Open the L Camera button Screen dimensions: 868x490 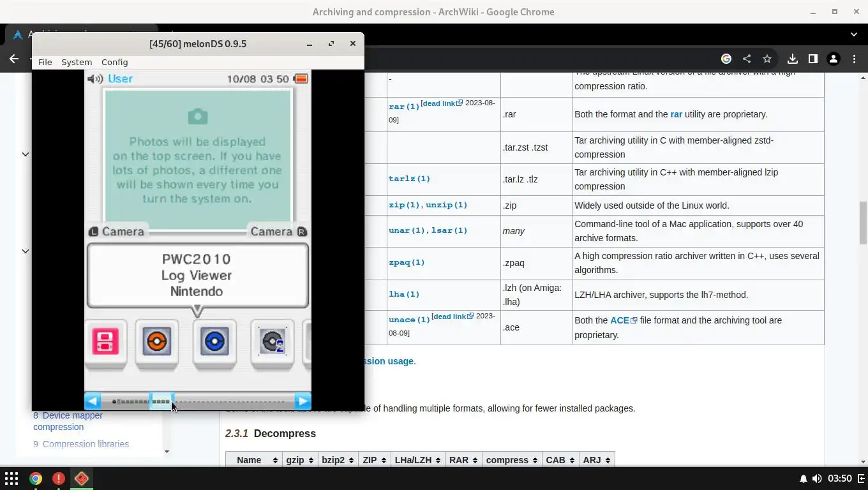[x=117, y=232]
